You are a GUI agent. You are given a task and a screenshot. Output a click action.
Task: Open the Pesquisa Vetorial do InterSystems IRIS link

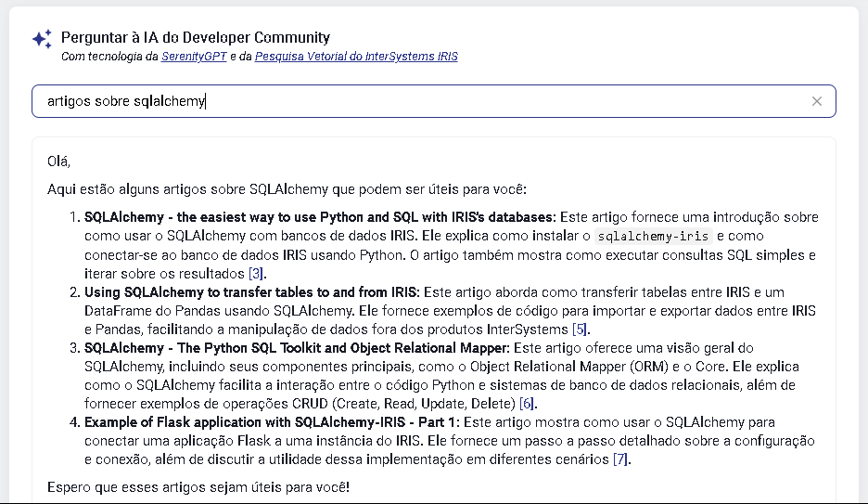[x=356, y=57]
